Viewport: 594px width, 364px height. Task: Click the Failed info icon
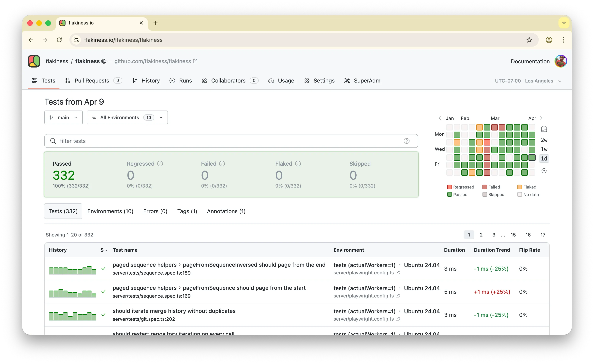[x=222, y=164]
